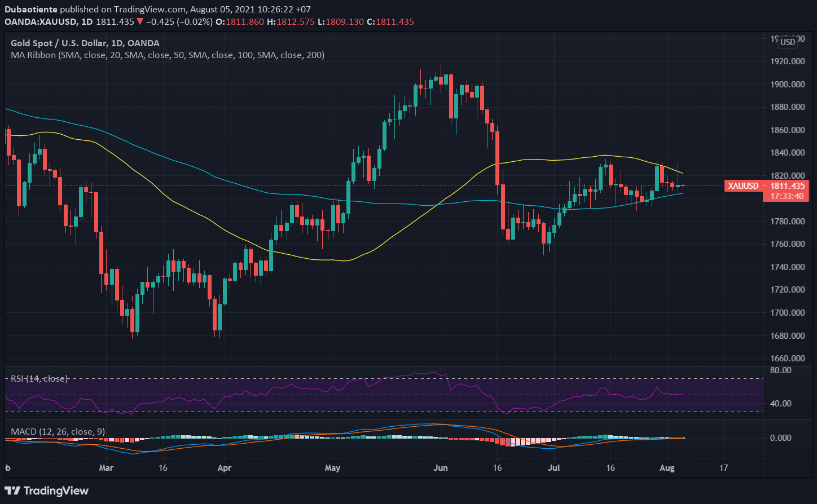Screen dimensions: 817x504
Task: Click the 1900.000 price axis label
Action: coord(787,84)
